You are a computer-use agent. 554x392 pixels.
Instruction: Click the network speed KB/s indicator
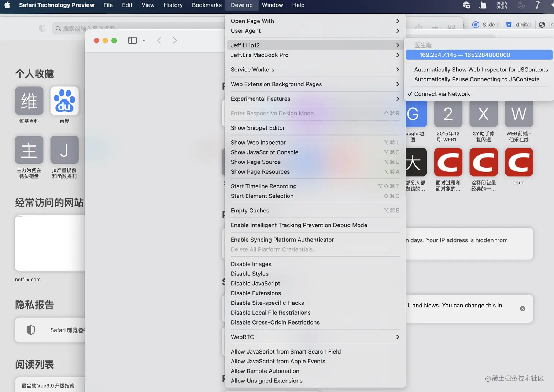(x=502, y=5)
